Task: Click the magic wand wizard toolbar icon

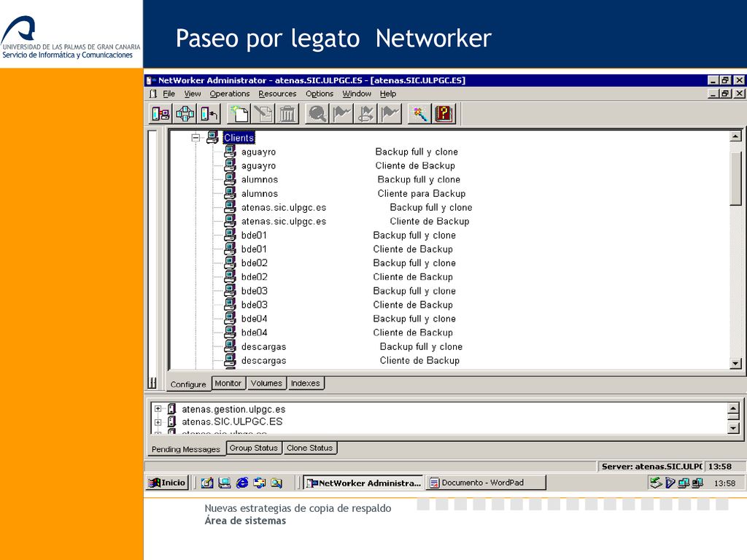Action: pyautogui.click(x=419, y=114)
